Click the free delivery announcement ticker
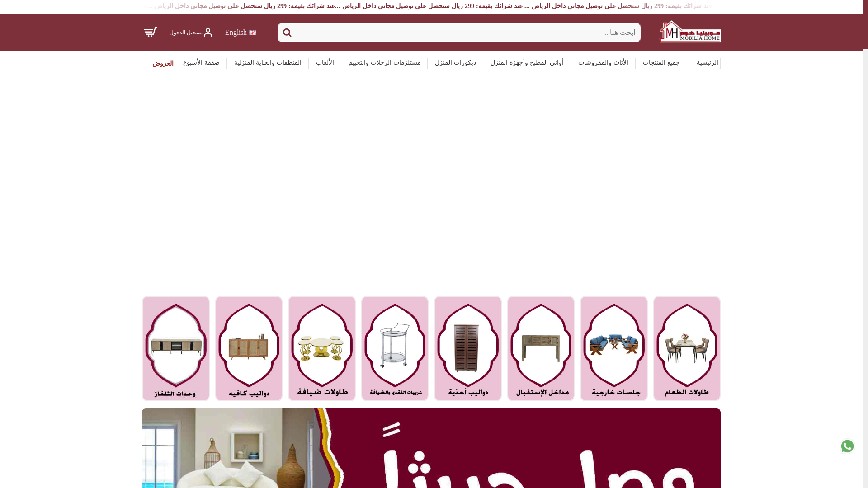The width and height of the screenshot is (868, 488). click(x=431, y=6)
